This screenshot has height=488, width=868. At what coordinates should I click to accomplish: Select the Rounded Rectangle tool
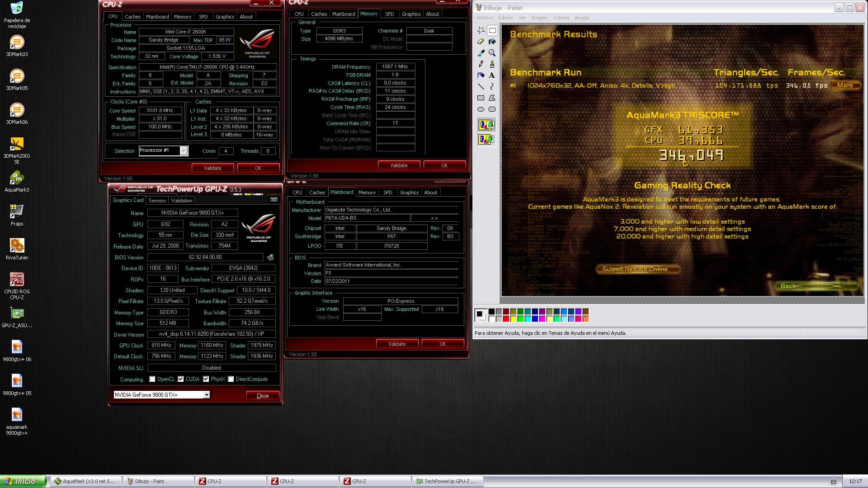click(x=492, y=109)
